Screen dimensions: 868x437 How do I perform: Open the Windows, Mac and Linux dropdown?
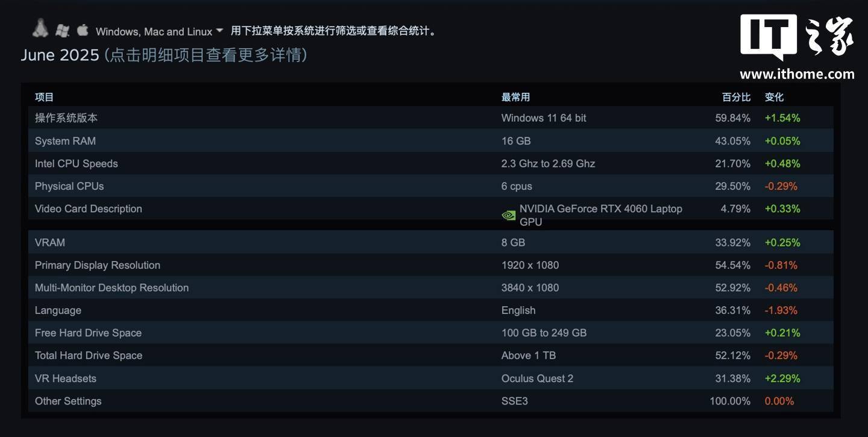click(x=159, y=31)
